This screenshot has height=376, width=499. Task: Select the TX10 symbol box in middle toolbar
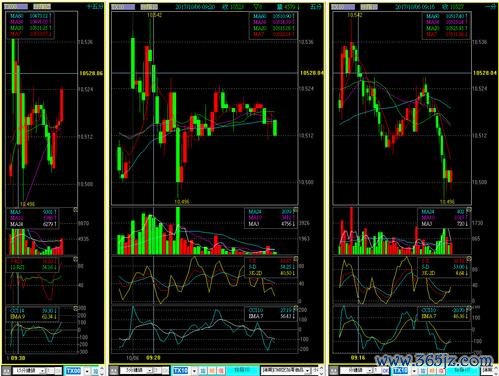point(180,370)
